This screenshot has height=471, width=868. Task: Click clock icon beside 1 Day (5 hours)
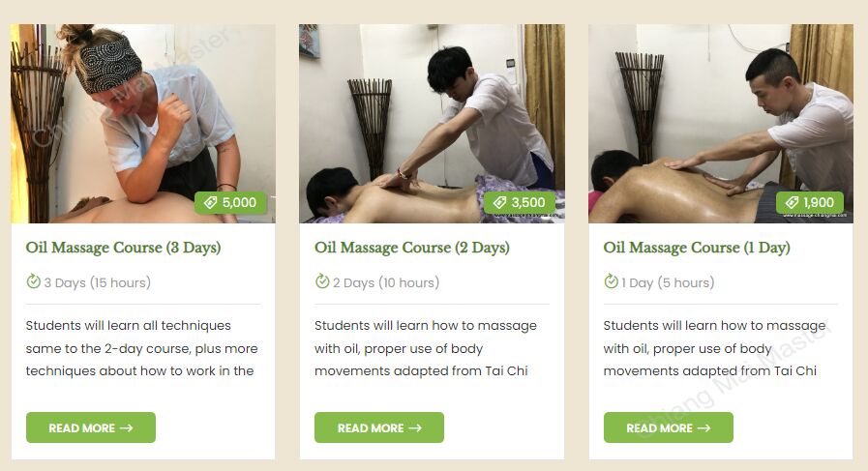611,281
